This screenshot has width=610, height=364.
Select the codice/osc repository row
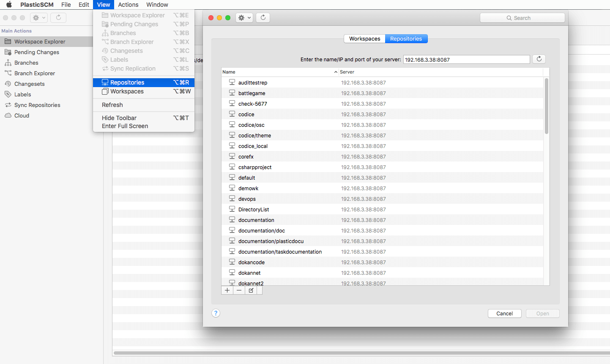point(382,125)
